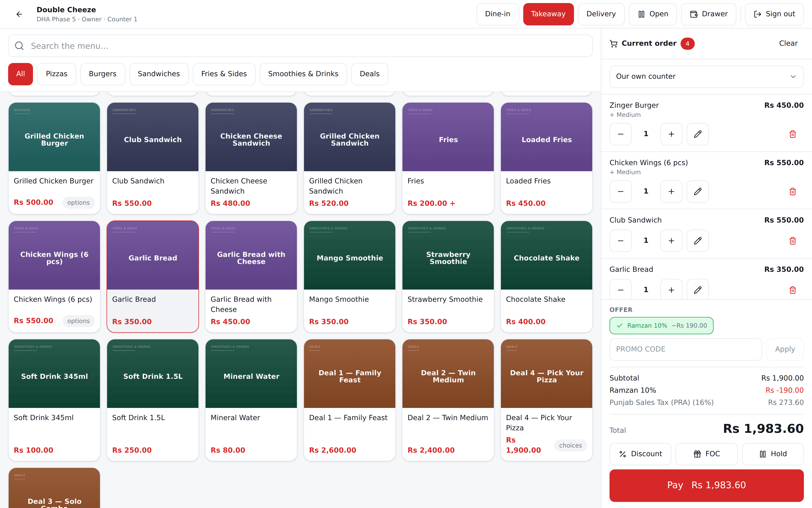Apply the promo code
Screen dimensions: 812x508
click(x=785, y=350)
